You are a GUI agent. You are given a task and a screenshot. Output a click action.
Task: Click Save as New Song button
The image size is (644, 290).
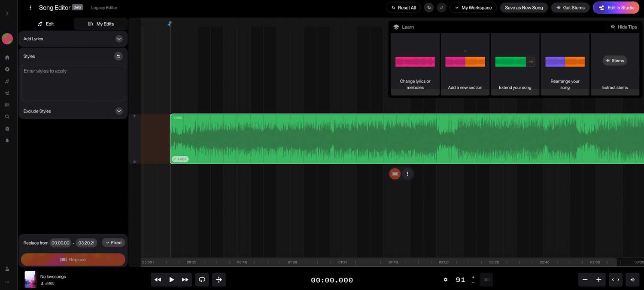tap(523, 8)
